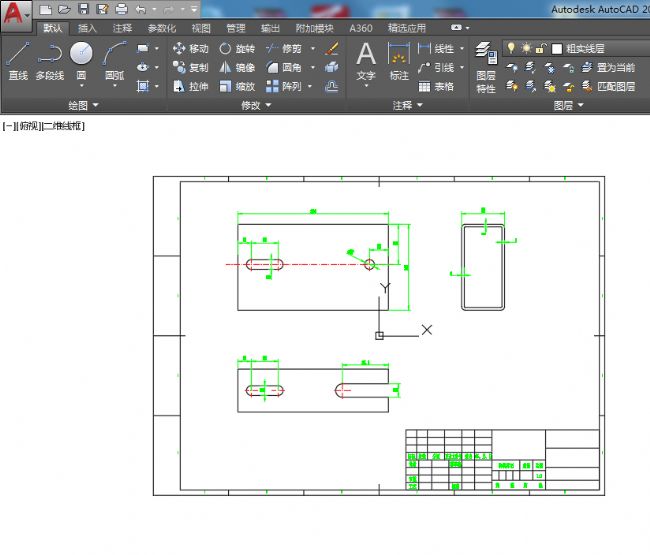Viewport: 650px width, 555px height.
Task: Select the 圆 (Circle) tool
Action: [x=81, y=58]
